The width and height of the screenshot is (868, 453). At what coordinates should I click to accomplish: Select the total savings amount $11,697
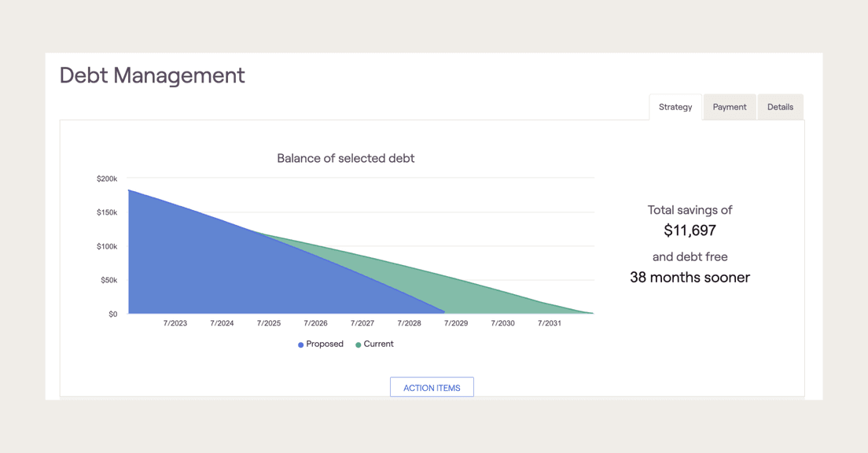(x=690, y=230)
